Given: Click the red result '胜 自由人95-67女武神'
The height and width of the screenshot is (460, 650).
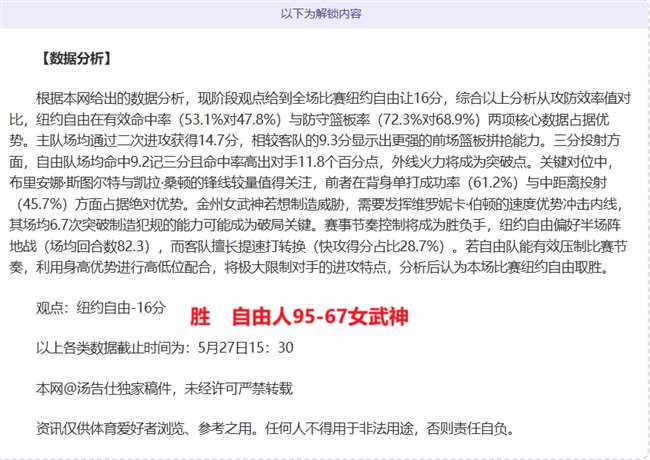Looking at the screenshot, I should coord(299,317).
